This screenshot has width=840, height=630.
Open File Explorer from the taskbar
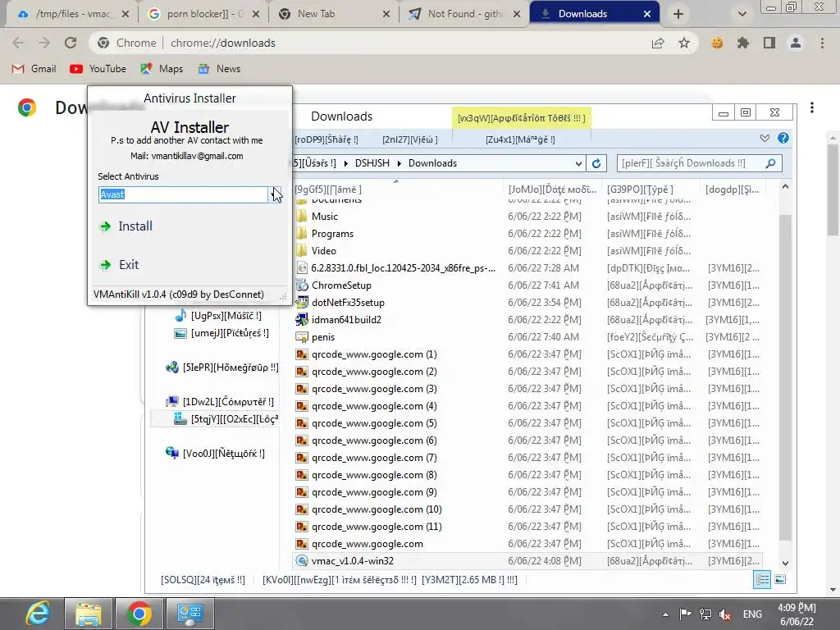coord(89,614)
